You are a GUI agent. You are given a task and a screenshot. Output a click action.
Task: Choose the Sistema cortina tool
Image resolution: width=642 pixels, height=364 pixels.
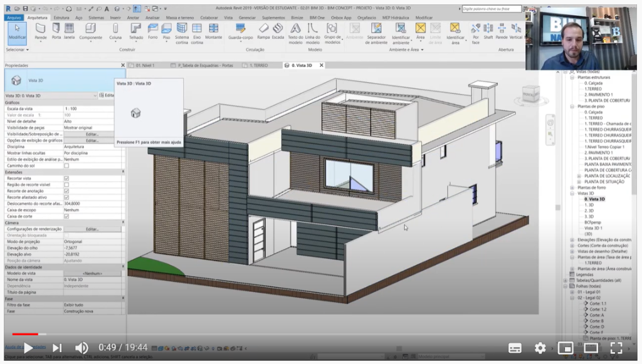[x=182, y=34]
